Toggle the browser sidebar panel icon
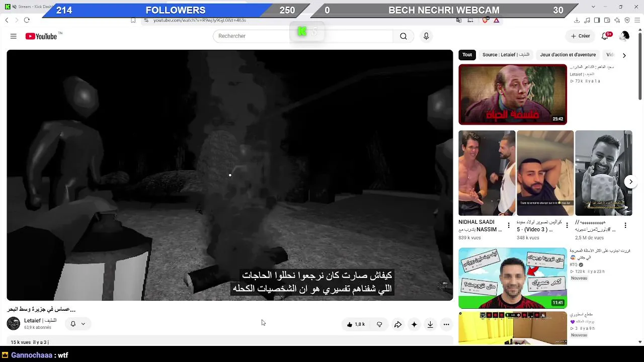The width and height of the screenshot is (644, 362). tap(597, 20)
